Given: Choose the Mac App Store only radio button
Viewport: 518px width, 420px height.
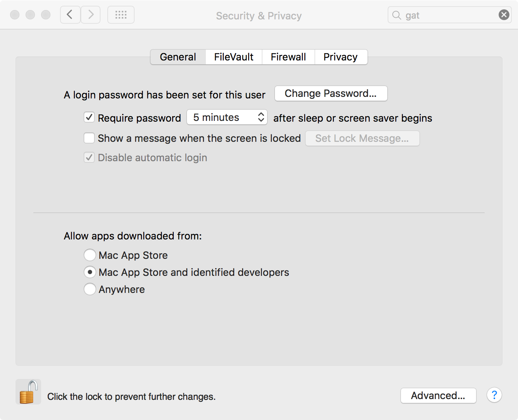Looking at the screenshot, I should pyautogui.click(x=90, y=255).
